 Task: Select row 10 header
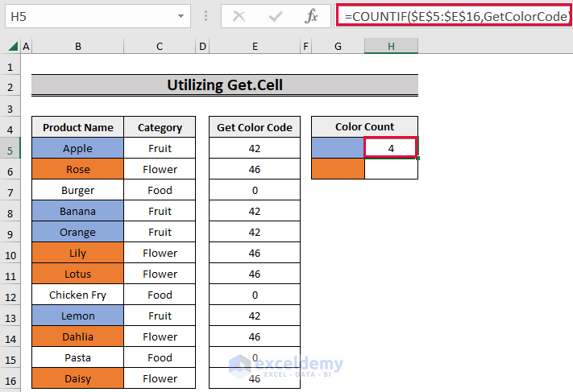pyautogui.click(x=10, y=255)
